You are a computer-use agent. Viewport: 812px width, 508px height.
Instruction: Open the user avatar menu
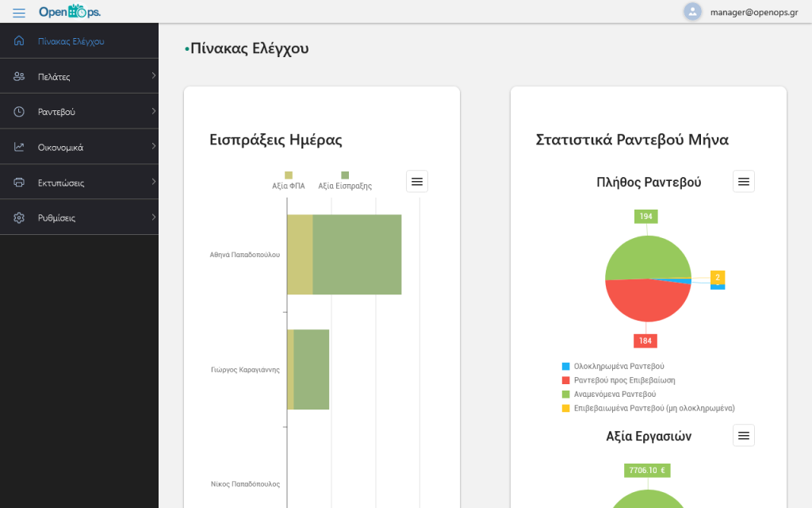pyautogui.click(x=692, y=11)
